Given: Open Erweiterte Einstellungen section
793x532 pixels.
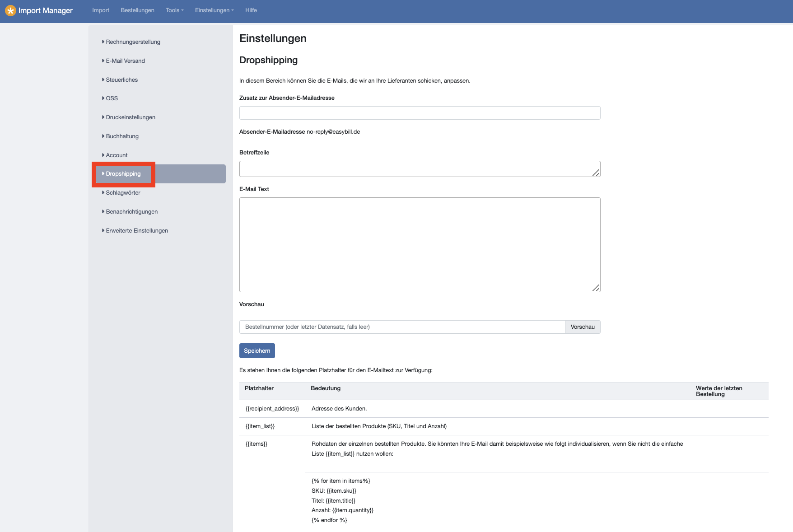Looking at the screenshot, I should [x=137, y=231].
